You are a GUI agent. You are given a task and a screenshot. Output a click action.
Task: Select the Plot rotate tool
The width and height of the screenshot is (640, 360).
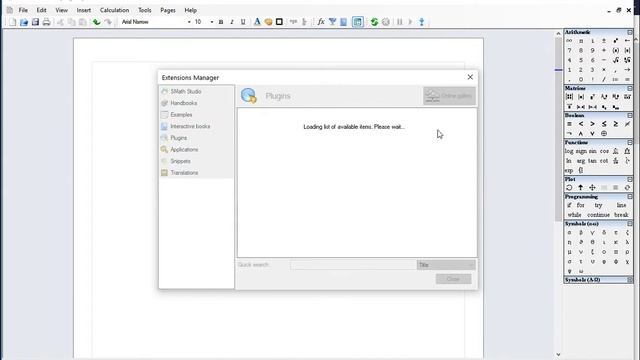pos(569,188)
